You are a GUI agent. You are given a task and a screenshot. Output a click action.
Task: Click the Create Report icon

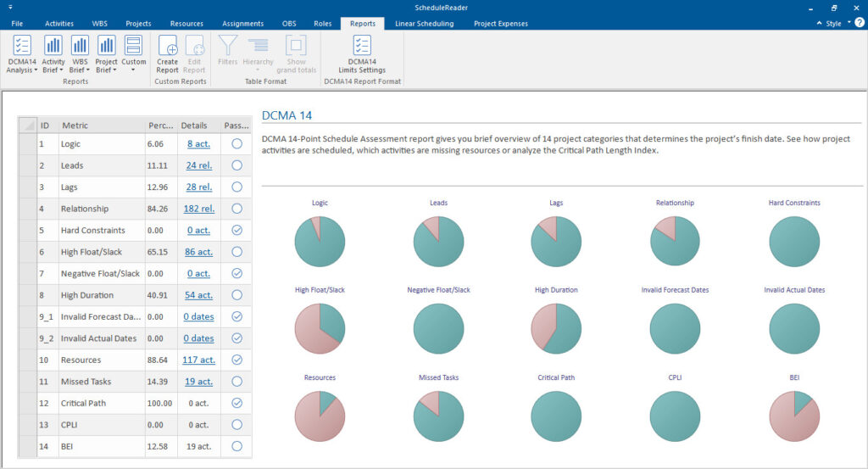167,46
